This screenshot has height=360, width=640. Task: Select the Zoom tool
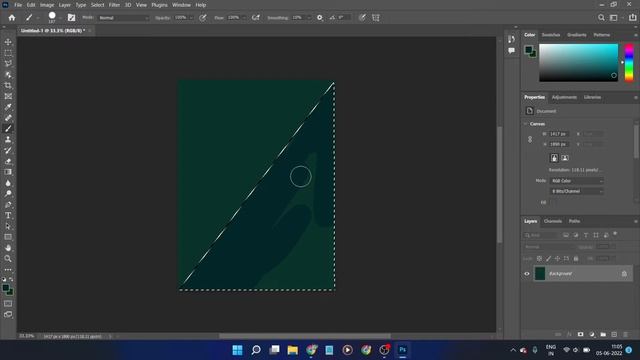8,258
